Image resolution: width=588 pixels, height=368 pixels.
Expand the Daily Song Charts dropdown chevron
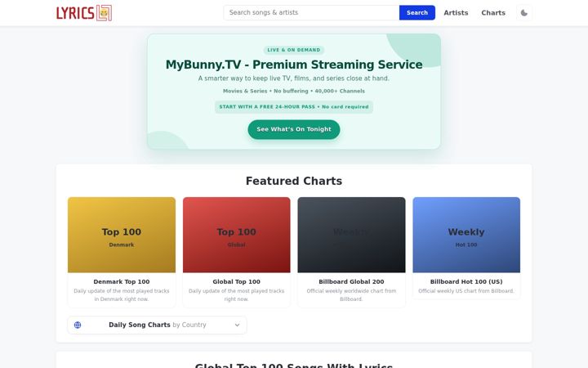(237, 325)
